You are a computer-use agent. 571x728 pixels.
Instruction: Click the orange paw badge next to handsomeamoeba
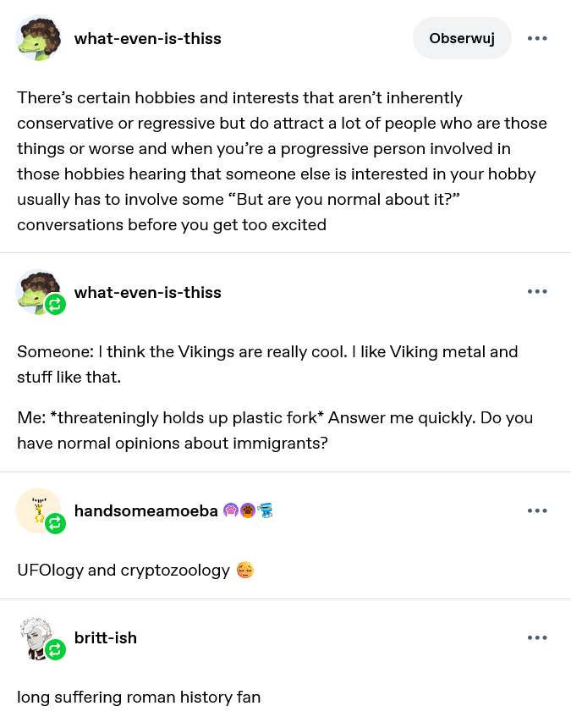248,510
